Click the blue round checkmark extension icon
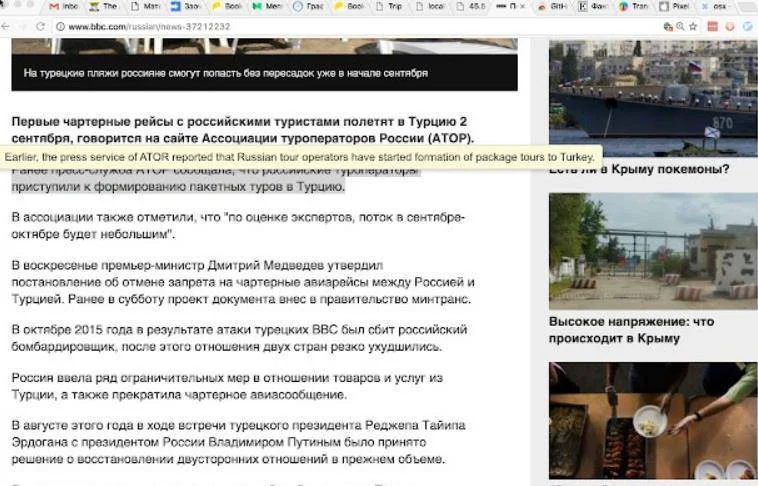This screenshot has height=486, width=758. (x=748, y=26)
